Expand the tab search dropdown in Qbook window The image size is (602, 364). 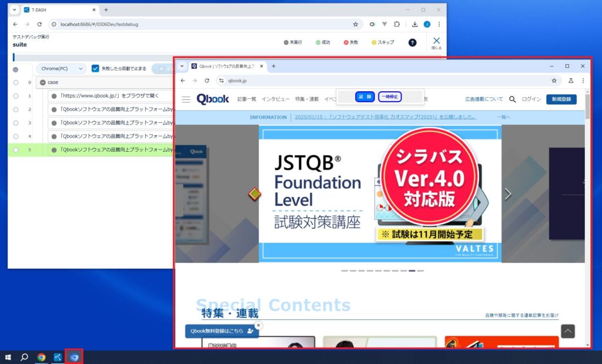pos(182,66)
